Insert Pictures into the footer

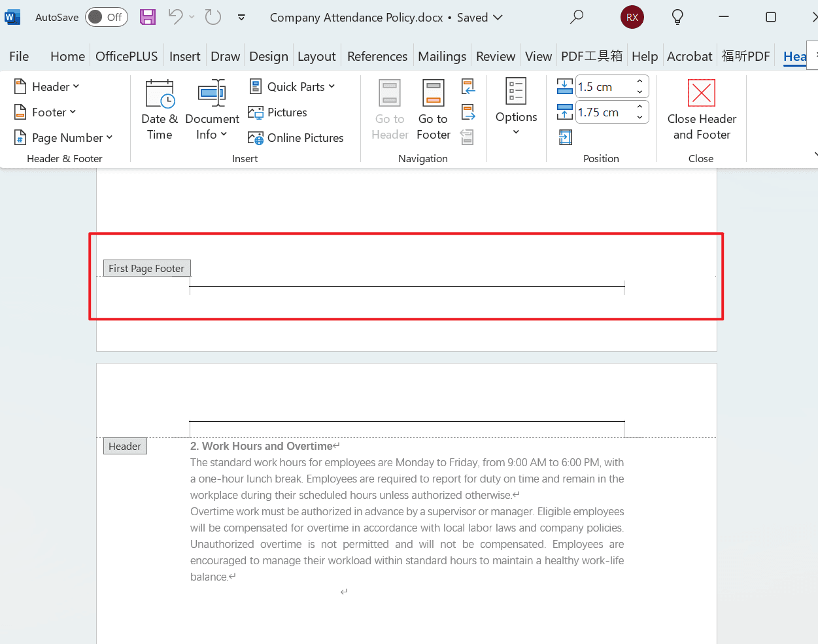tap(278, 112)
